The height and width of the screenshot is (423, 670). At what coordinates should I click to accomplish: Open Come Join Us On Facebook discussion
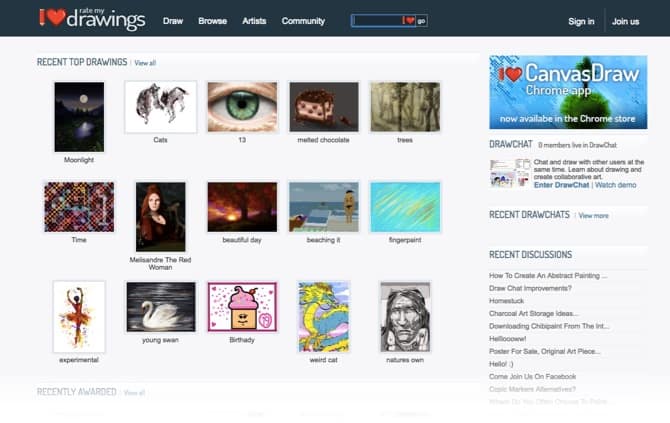tap(532, 376)
